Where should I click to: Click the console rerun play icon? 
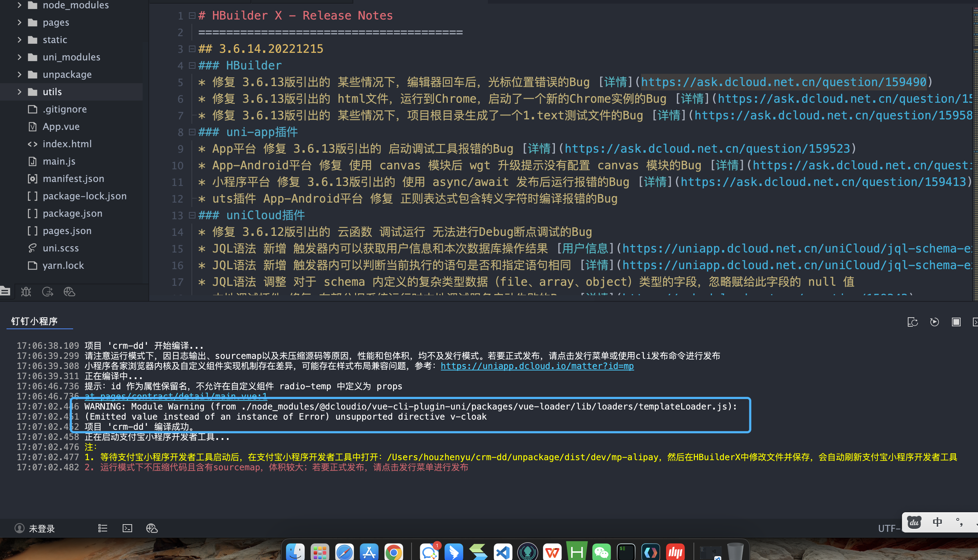pos(934,322)
